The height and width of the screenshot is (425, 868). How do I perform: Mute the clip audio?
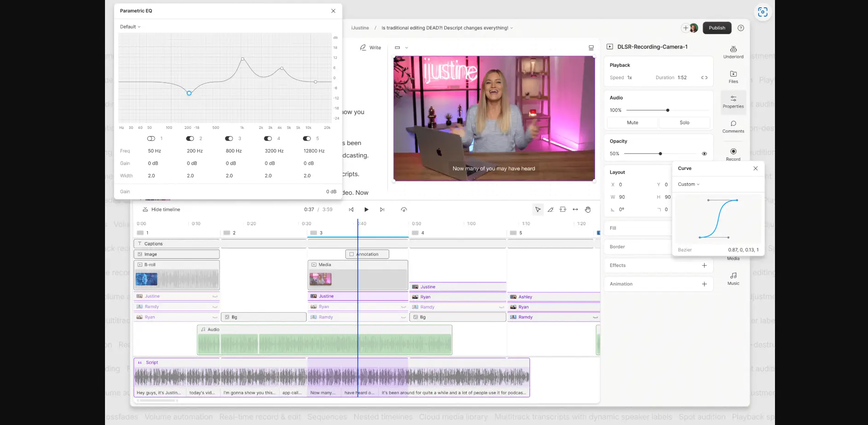click(633, 122)
